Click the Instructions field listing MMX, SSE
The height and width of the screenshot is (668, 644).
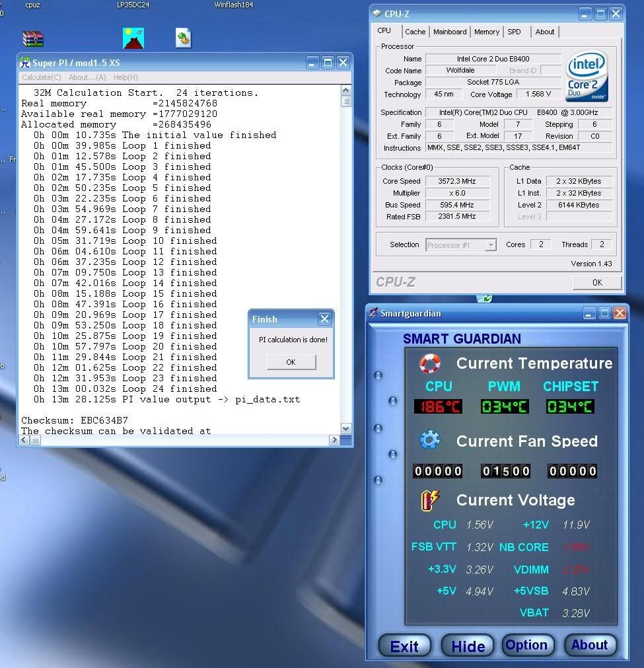tap(519, 148)
